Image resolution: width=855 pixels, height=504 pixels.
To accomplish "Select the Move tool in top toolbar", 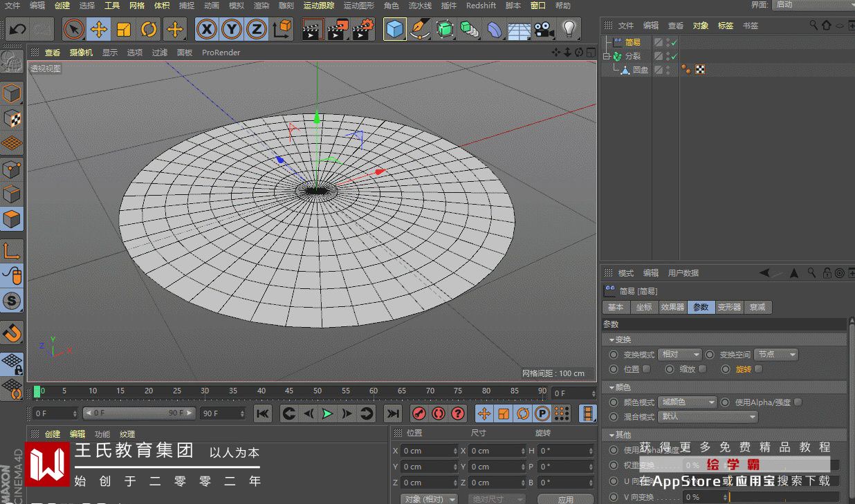I will click(99, 29).
